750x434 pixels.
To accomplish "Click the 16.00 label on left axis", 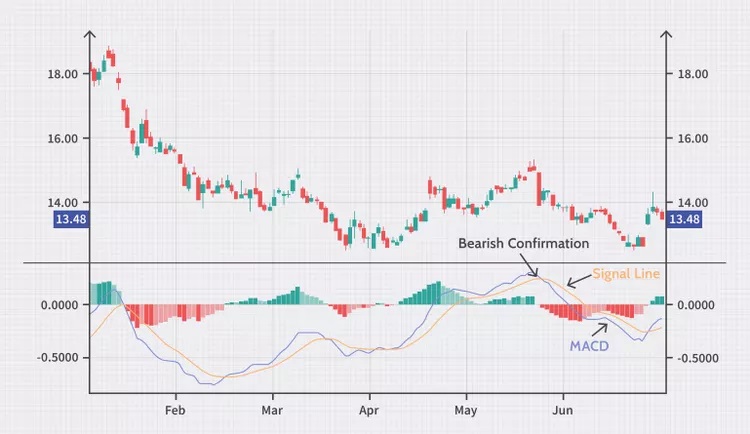I will [x=63, y=139].
